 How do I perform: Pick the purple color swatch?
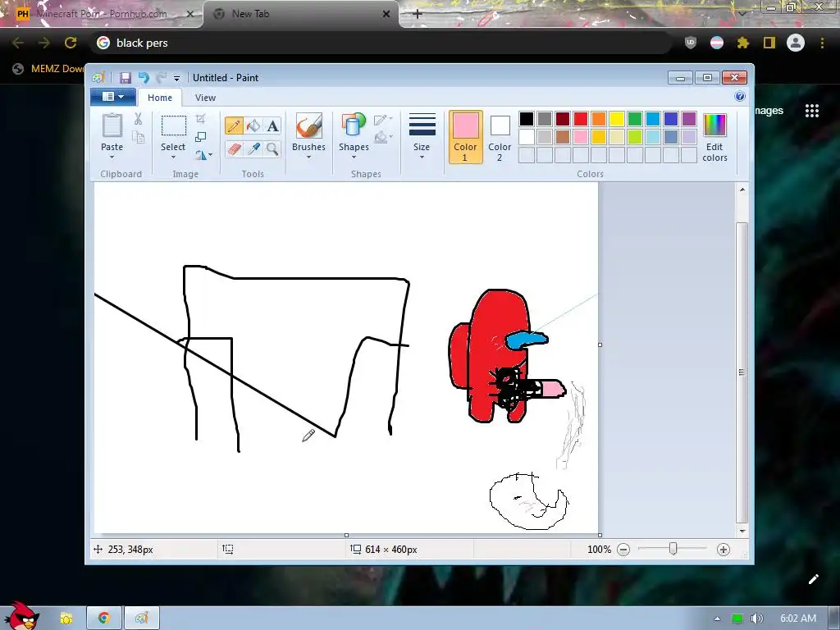[x=689, y=119]
